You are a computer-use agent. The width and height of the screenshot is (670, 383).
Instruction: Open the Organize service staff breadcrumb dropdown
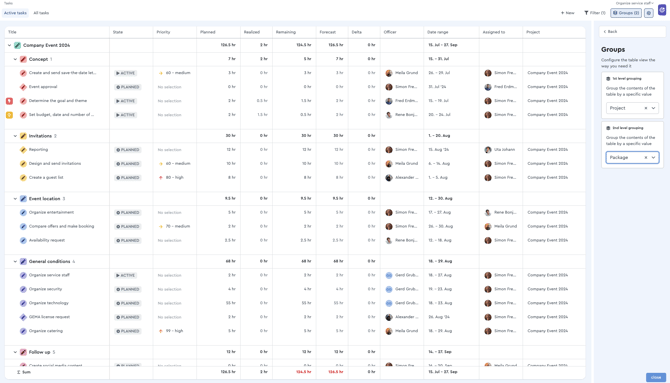click(635, 3)
